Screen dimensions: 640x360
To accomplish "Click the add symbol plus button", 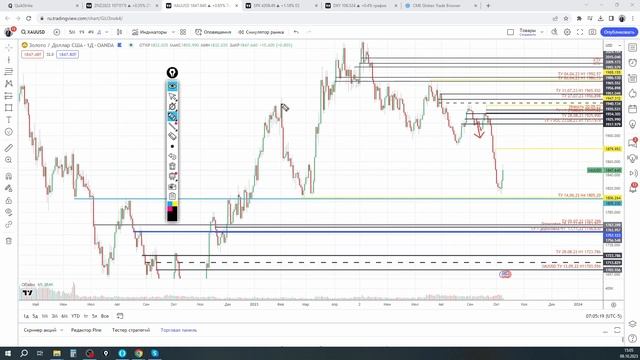I will pos(57,32).
